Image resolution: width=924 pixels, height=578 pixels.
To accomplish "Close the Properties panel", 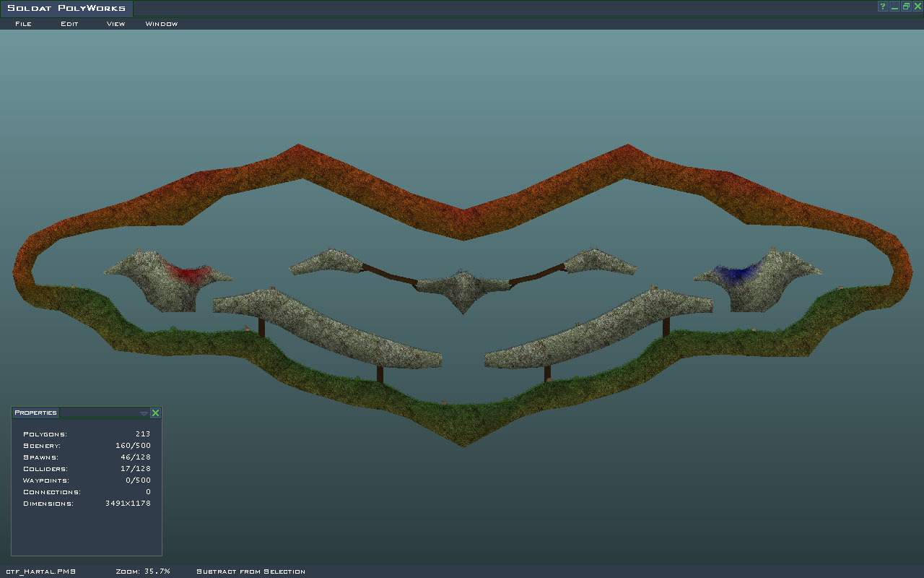I will click(155, 413).
